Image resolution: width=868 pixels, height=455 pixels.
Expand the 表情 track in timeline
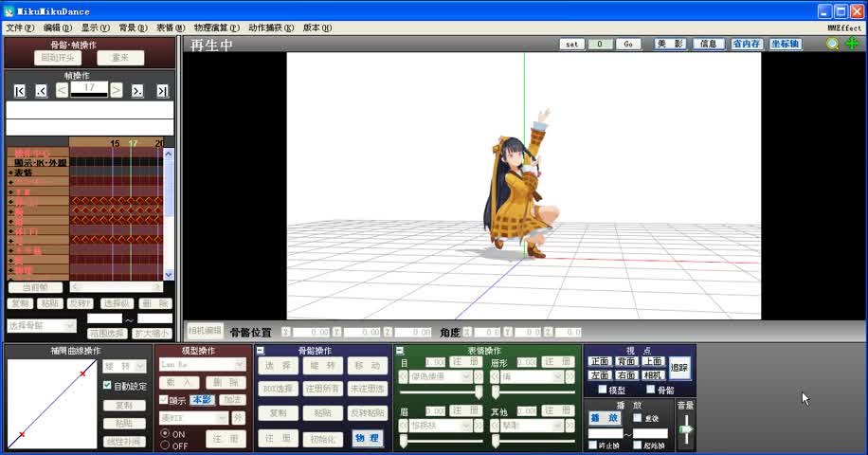[x=10, y=173]
